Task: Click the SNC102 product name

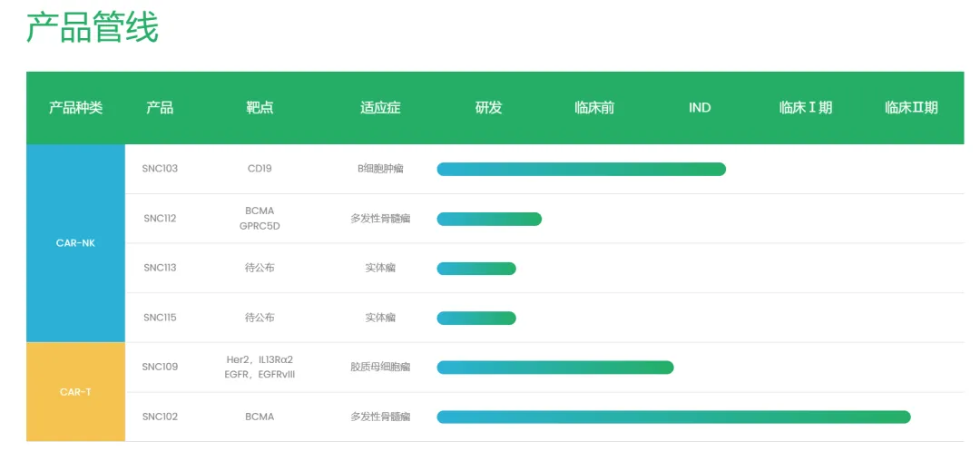Action: (x=160, y=417)
